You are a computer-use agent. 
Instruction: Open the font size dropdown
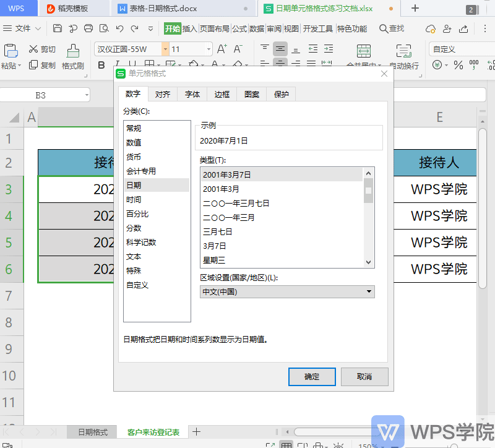pyautogui.click(x=209, y=49)
